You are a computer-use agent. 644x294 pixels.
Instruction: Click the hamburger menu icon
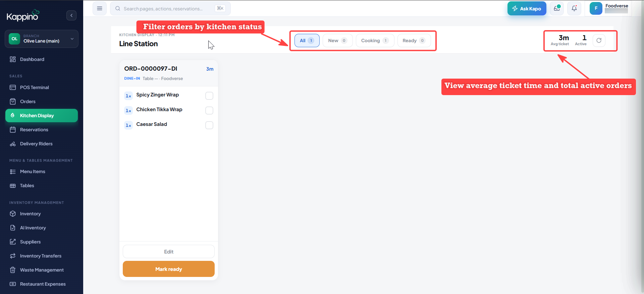point(100,8)
